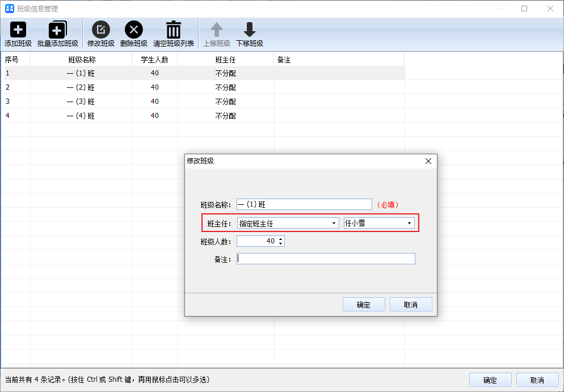Select the 修改班级 edit icon
This screenshot has height=392, width=564.
(x=101, y=29)
